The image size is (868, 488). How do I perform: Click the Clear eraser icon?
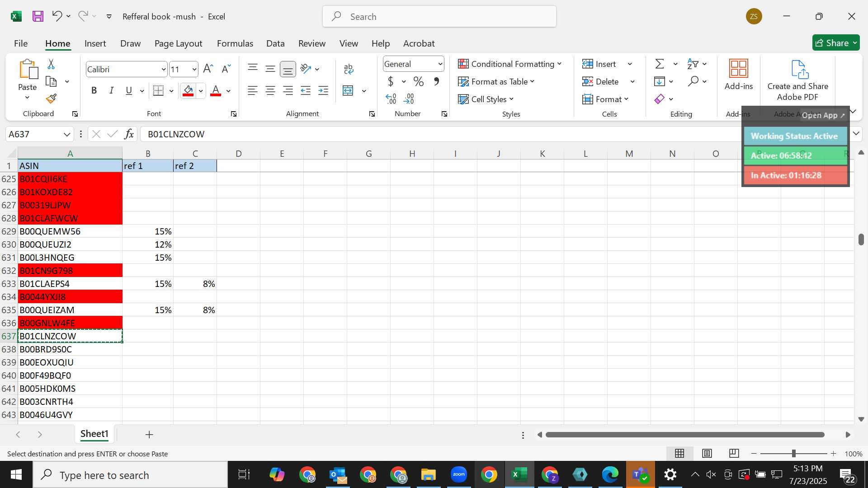660,99
